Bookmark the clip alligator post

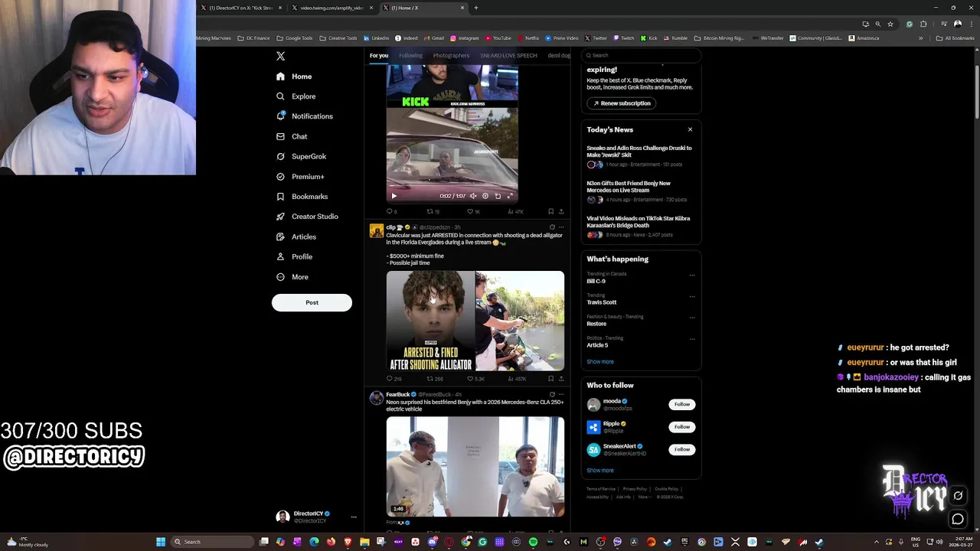(550, 379)
